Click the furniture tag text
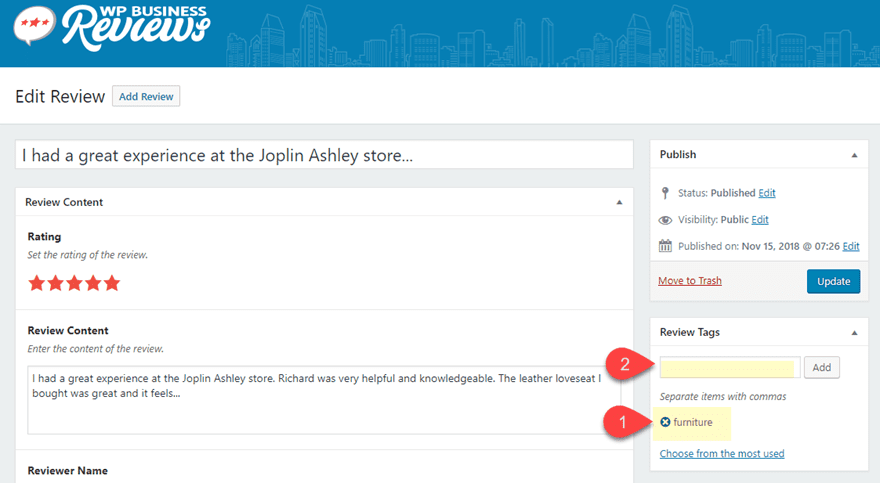This screenshot has width=880, height=483. tap(693, 422)
